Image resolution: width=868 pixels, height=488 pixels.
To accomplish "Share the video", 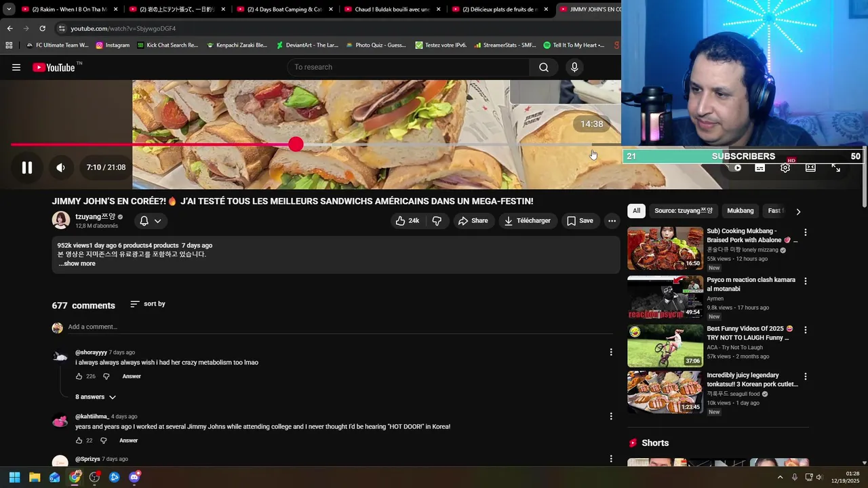I will coord(473,221).
